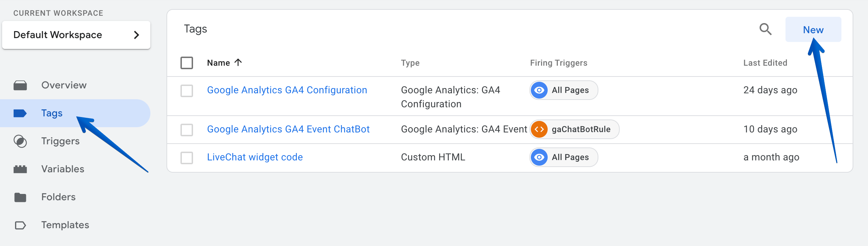Viewport: 868px width, 246px height.
Task: Click 'Custom HTML' type cell
Action: coord(433,157)
